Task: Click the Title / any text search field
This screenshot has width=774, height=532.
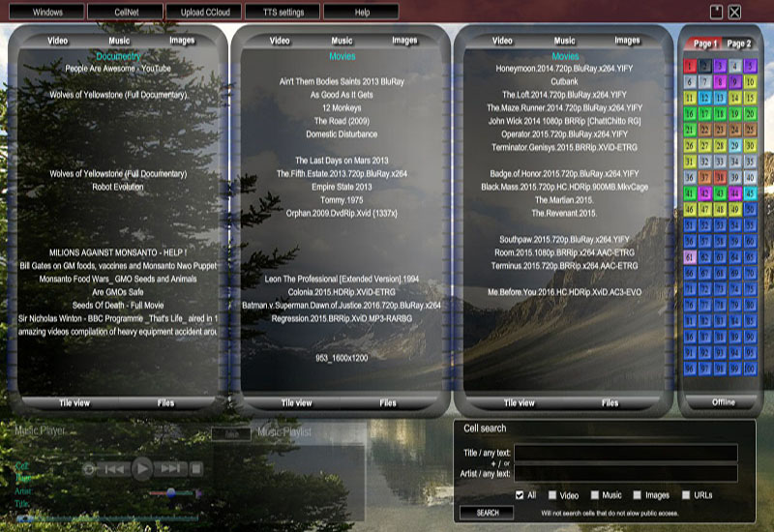Action: (625, 453)
